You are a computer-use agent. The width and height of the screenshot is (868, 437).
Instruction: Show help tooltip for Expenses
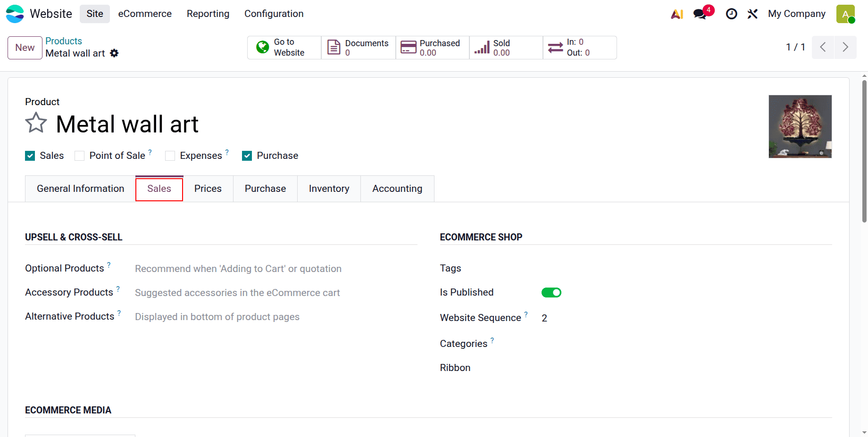pos(227,152)
